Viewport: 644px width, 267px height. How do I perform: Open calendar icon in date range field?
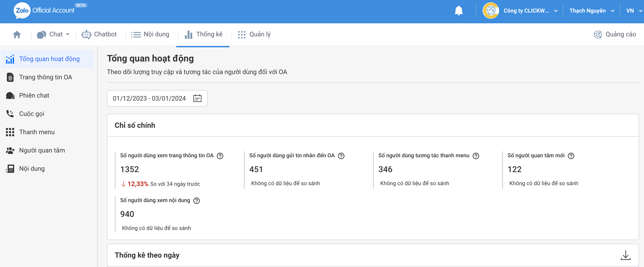tap(197, 98)
